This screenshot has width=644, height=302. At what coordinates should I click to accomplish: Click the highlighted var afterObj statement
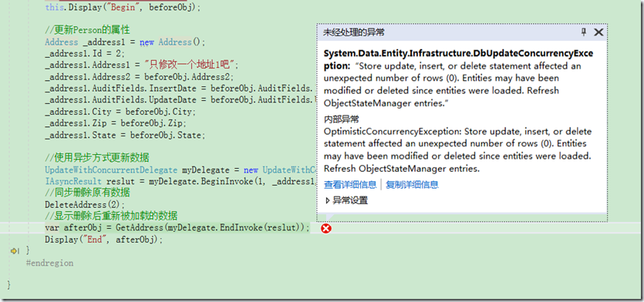pyautogui.click(x=177, y=228)
